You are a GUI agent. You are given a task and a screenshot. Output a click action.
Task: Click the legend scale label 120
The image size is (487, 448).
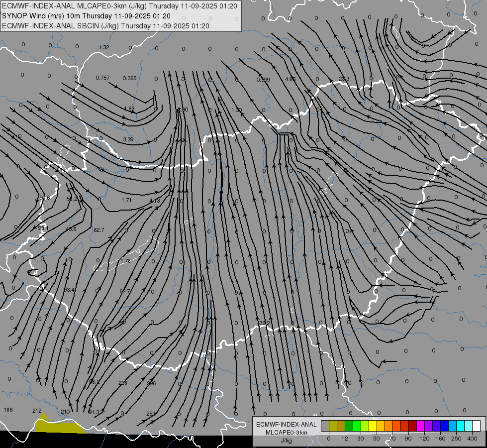(x=424, y=439)
